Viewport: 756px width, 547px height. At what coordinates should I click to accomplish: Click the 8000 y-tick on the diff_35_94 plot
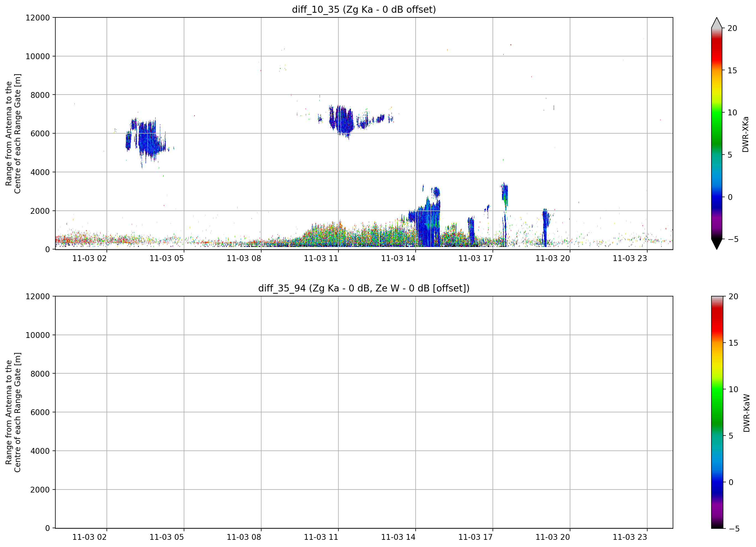pyautogui.click(x=40, y=374)
